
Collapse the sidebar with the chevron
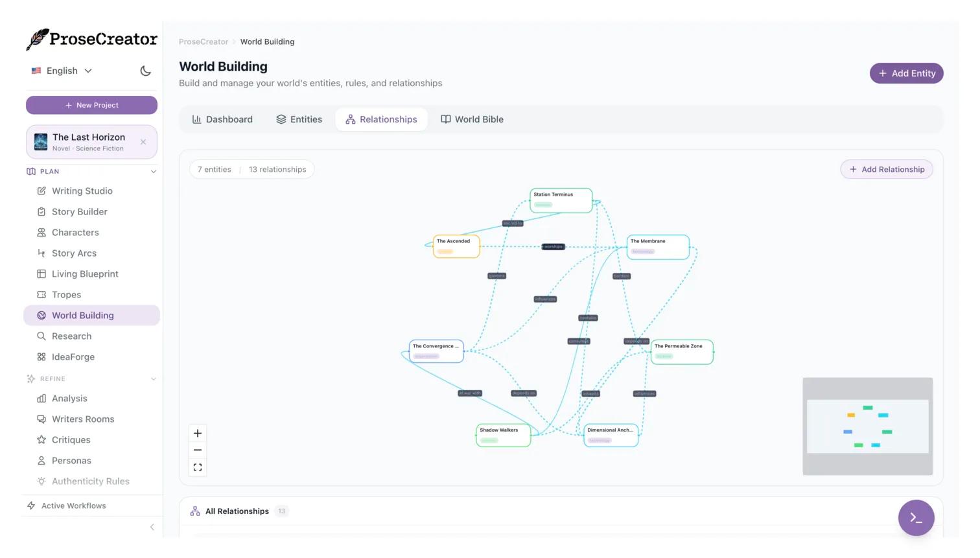(152, 527)
